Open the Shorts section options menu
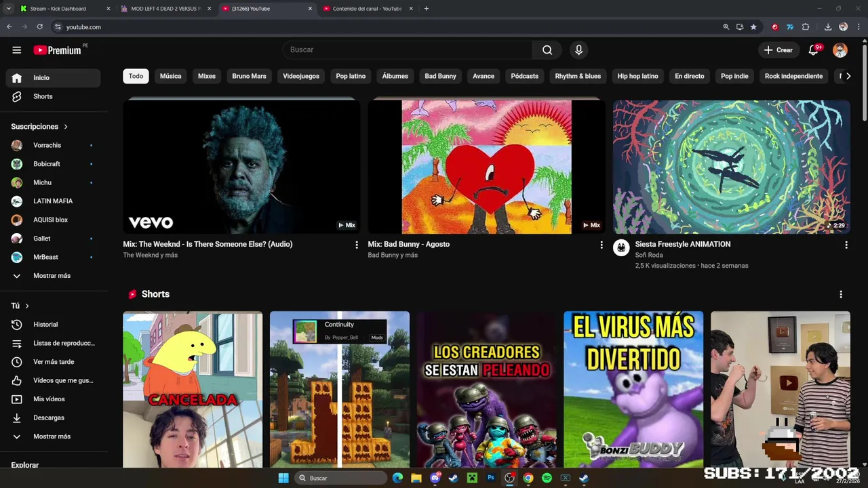The image size is (868, 488). (841, 294)
